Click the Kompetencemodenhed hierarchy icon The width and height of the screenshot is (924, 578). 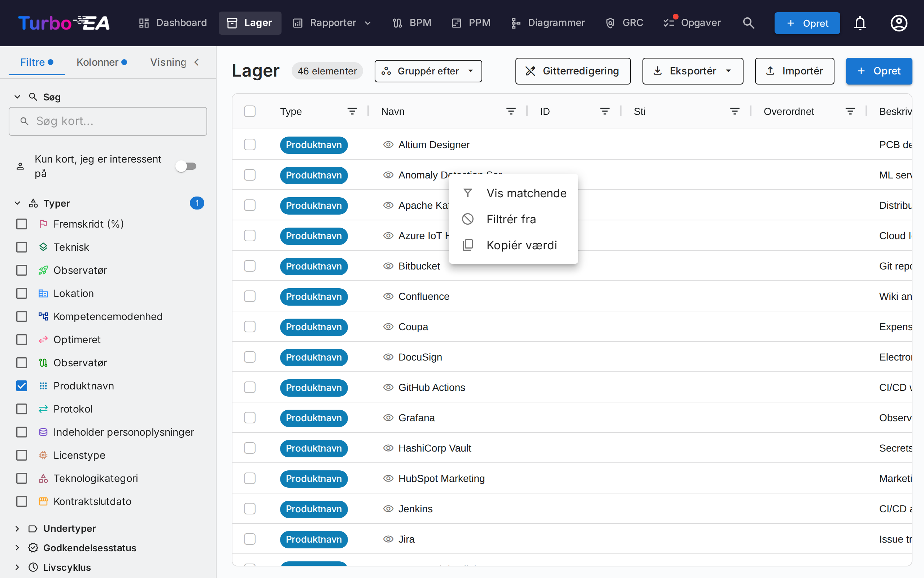(x=43, y=316)
